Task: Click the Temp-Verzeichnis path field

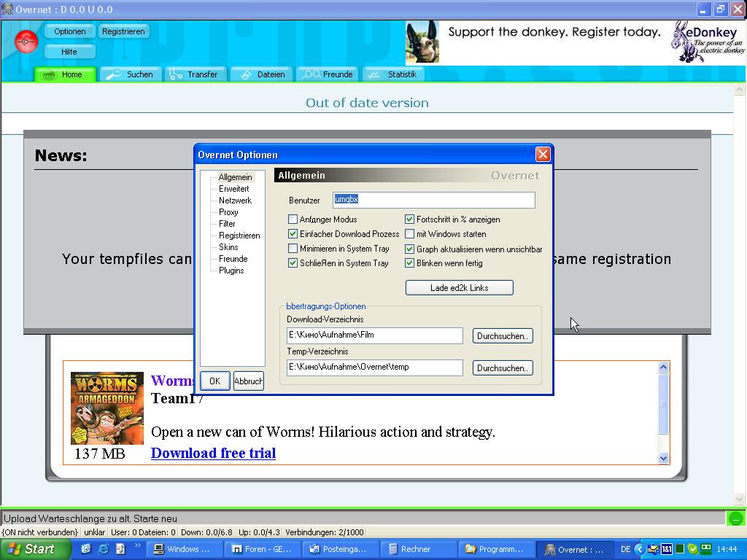Action: point(375,367)
